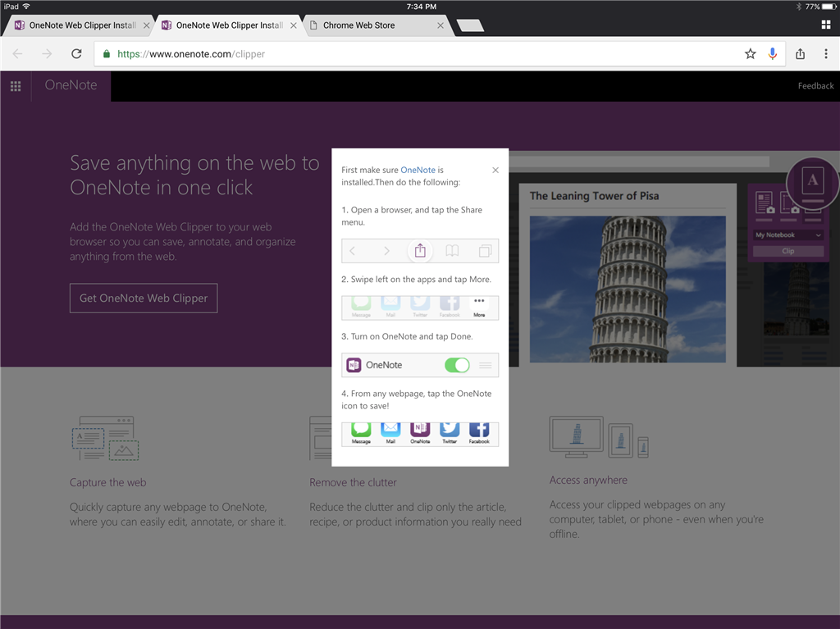Close the Chrome Web Store tab
Screen dimensions: 840x629
(x=441, y=25)
